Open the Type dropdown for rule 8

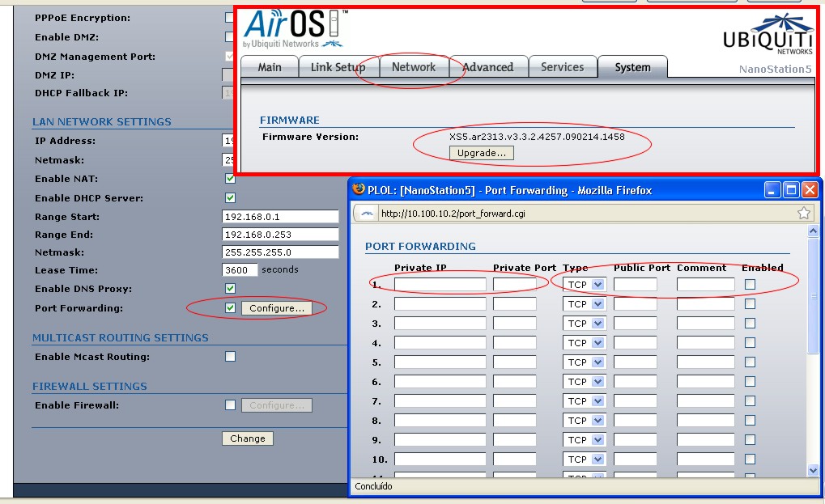click(584, 421)
